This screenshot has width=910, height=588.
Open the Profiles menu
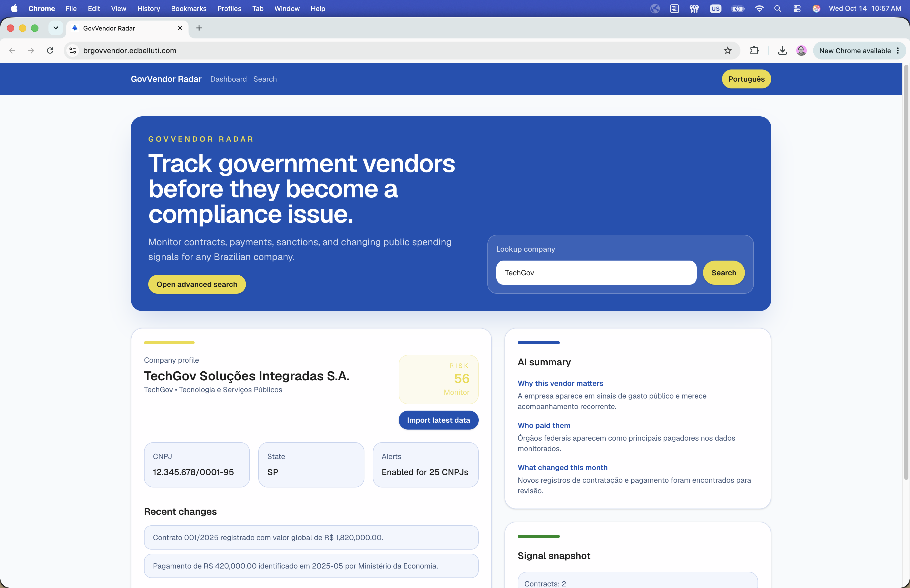tap(229, 8)
